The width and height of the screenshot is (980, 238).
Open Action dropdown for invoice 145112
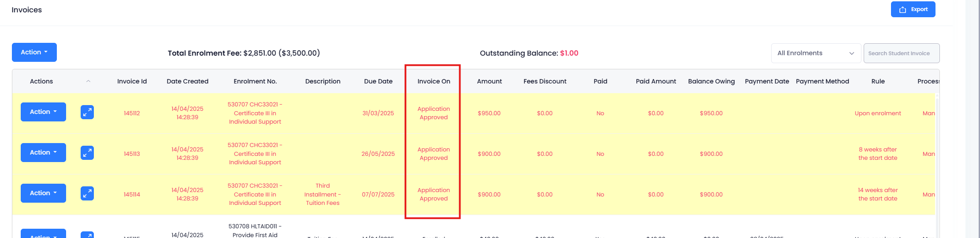[43, 112]
